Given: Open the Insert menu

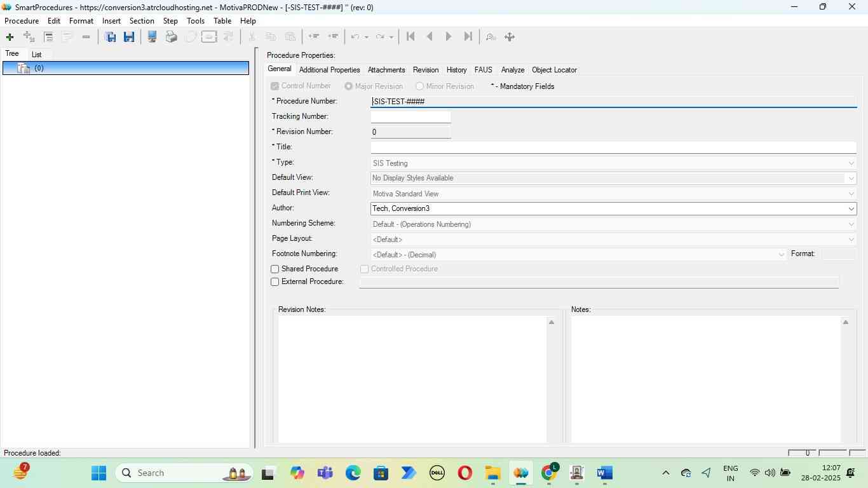Looking at the screenshot, I should pos(111,21).
